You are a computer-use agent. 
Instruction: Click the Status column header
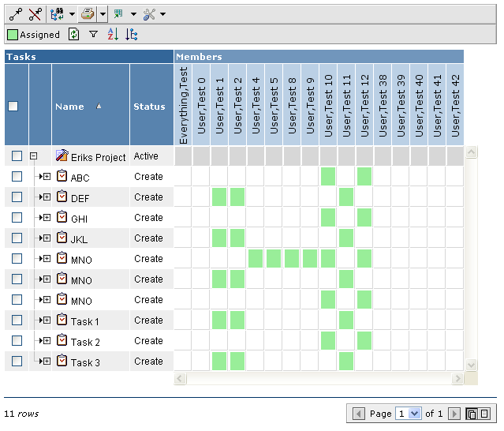click(149, 107)
